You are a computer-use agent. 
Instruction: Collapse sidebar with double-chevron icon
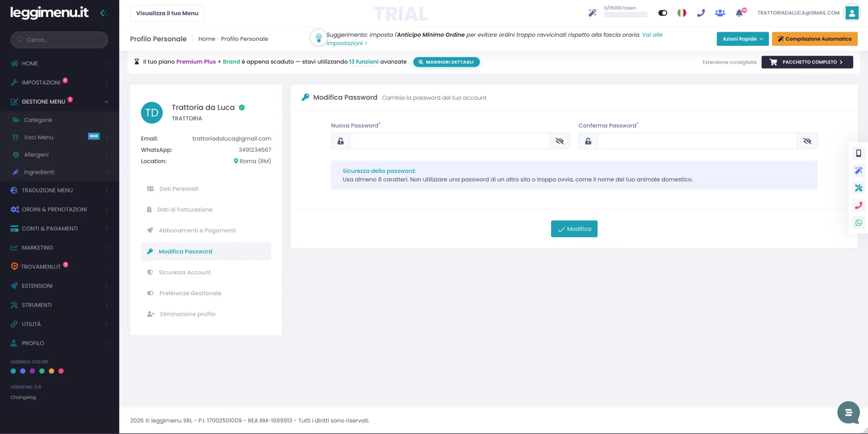(x=103, y=13)
